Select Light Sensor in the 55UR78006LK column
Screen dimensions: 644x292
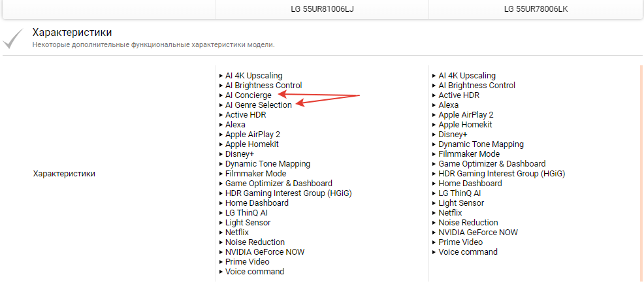tap(461, 203)
